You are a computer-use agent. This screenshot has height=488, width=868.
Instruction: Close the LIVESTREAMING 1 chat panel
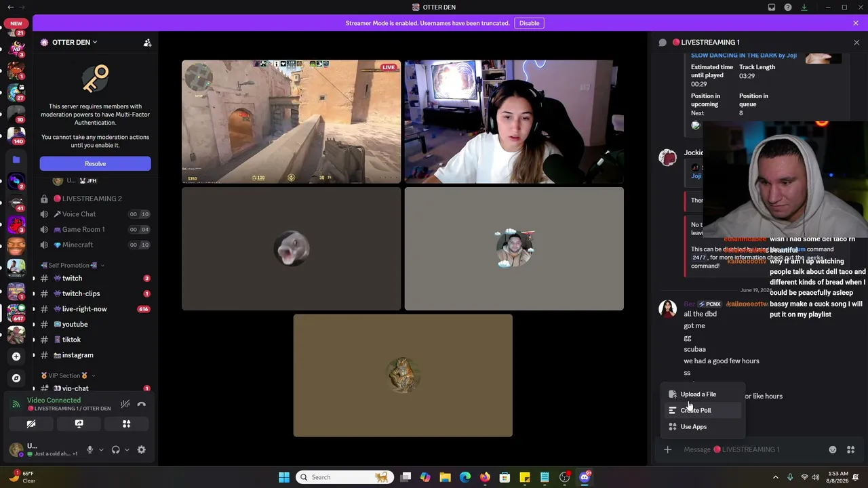[x=856, y=43]
